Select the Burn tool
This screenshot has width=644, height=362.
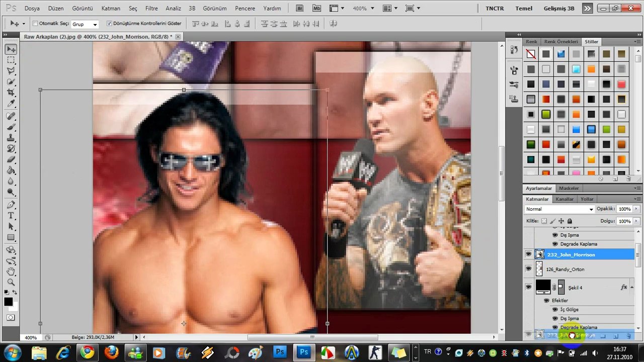pyautogui.click(x=11, y=193)
